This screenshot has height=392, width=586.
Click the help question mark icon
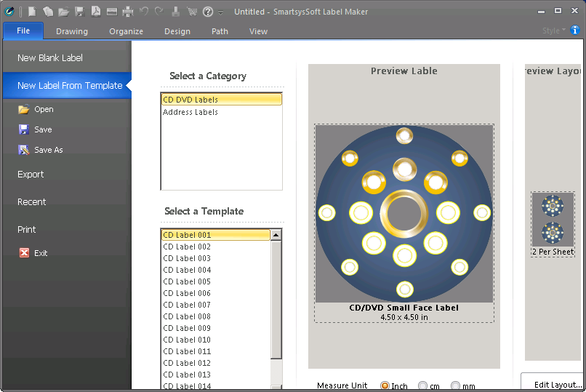pos(208,12)
